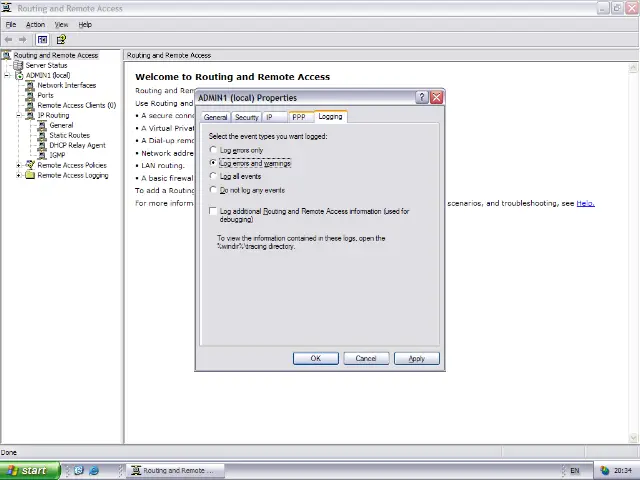Viewport: 640px width, 480px height.
Task: Click the 'LAN routing.' bullet text
Action: click(x=163, y=165)
